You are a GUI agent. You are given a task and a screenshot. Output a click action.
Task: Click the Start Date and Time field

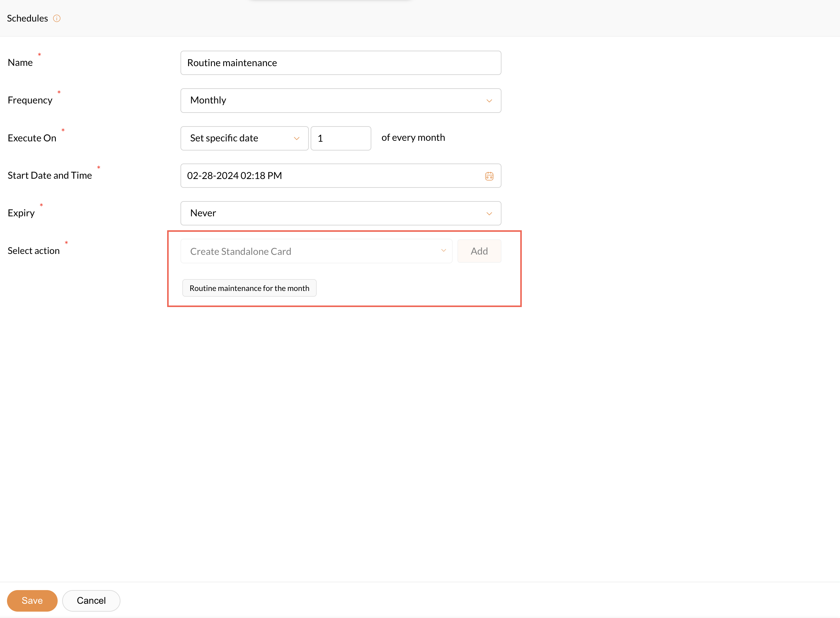[x=329, y=176]
